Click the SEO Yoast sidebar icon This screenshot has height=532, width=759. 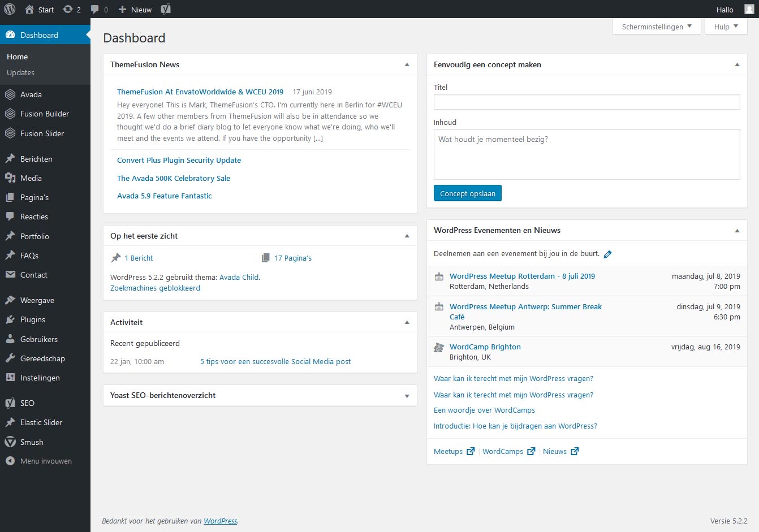tap(10, 403)
